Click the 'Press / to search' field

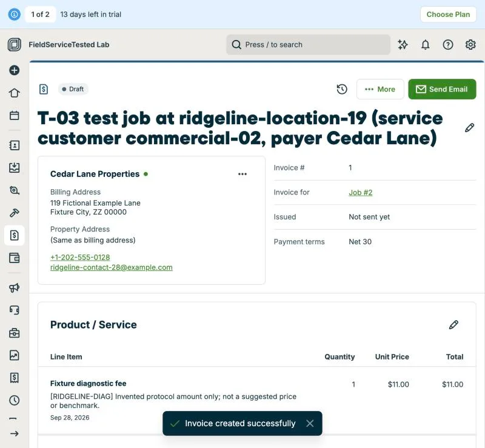click(308, 44)
